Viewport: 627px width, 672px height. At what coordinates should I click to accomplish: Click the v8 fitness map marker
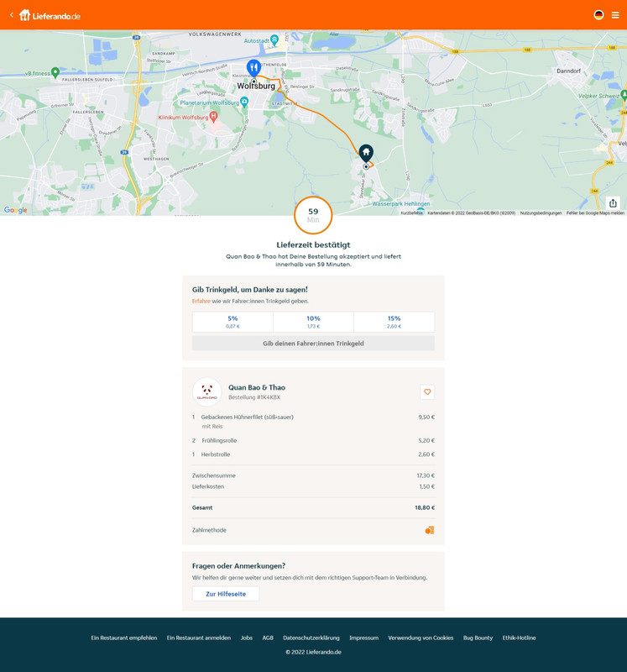55,73
